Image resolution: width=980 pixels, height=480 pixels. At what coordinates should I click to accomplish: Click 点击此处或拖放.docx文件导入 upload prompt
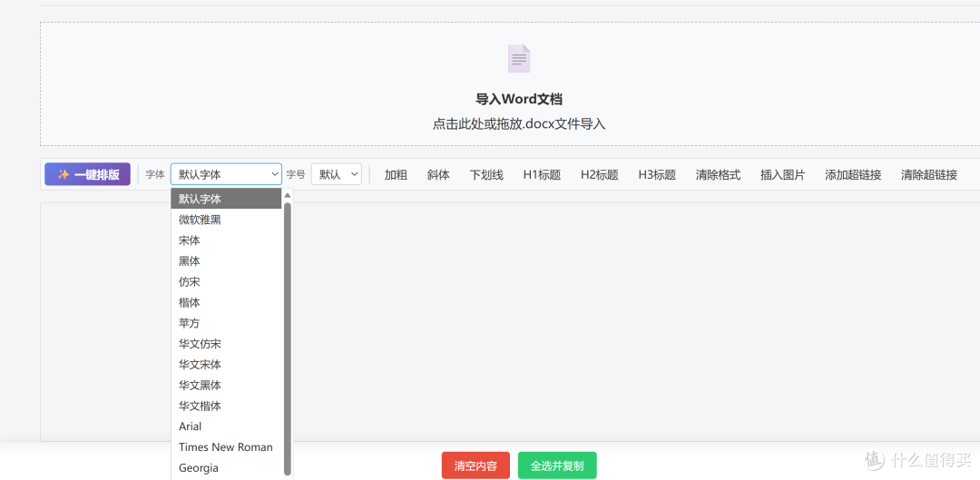519,123
